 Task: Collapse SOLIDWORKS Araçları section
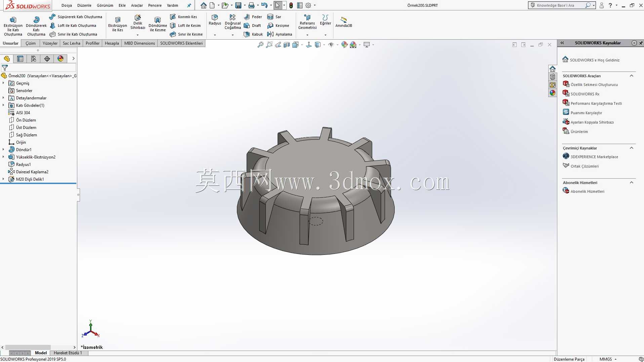(x=632, y=76)
